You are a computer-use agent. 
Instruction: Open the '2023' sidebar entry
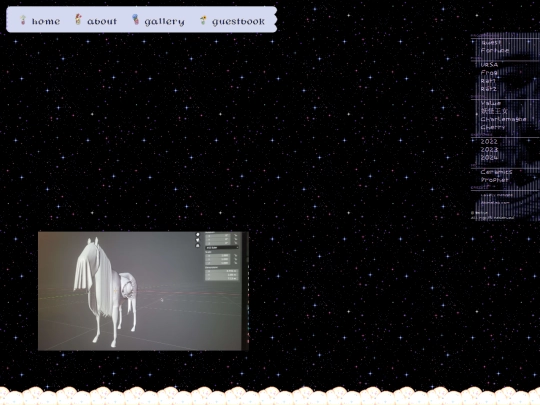[x=489, y=149]
